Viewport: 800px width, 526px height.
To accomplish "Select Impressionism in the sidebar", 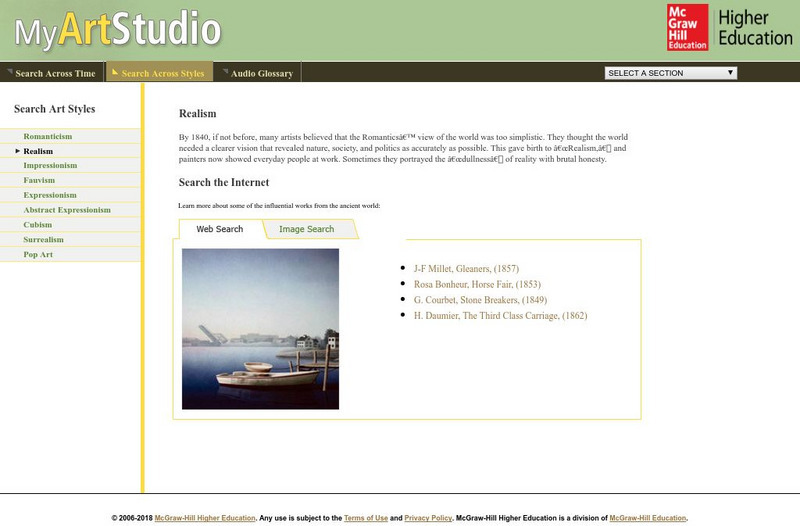I will [50, 165].
